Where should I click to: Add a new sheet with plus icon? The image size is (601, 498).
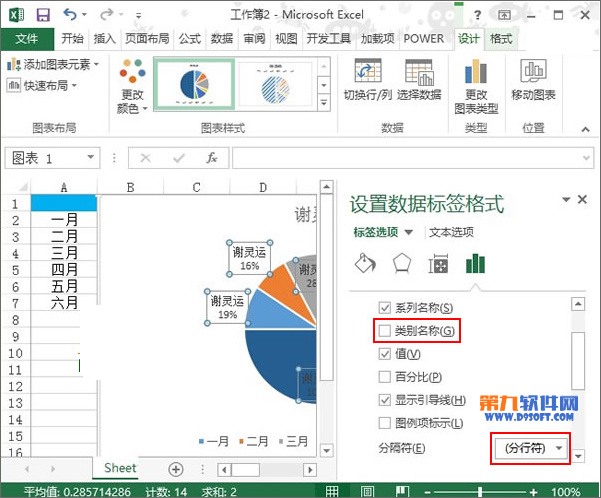click(x=176, y=469)
